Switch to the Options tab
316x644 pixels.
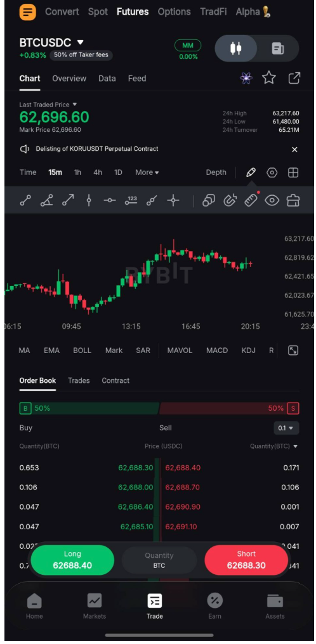click(174, 12)
